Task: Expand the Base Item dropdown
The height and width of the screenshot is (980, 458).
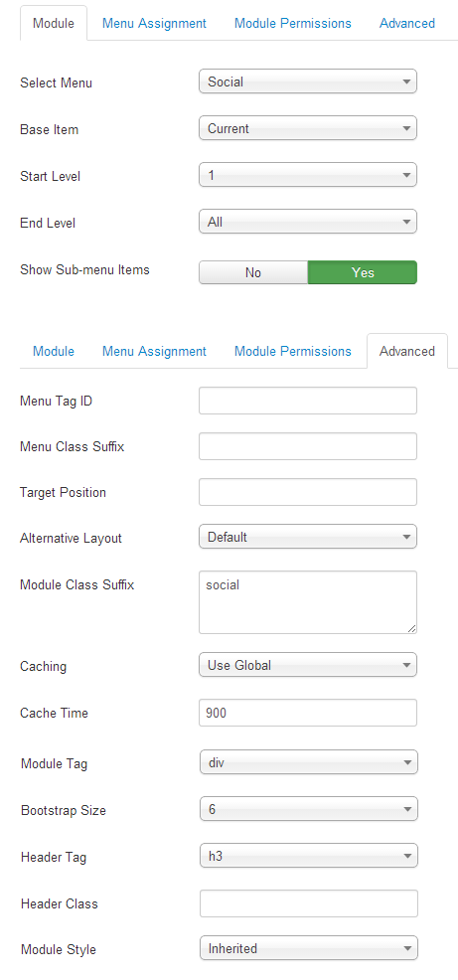Action: click(x=307, y=128)
